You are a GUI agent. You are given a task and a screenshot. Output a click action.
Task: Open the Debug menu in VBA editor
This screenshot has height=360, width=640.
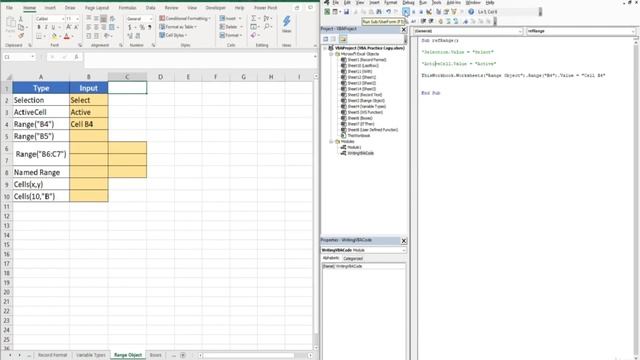point(408,2)
